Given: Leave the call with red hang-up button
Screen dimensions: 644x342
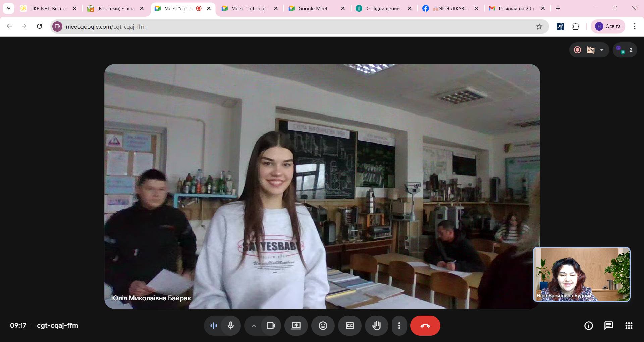Looking at the screenshot, I should (425, 326).
